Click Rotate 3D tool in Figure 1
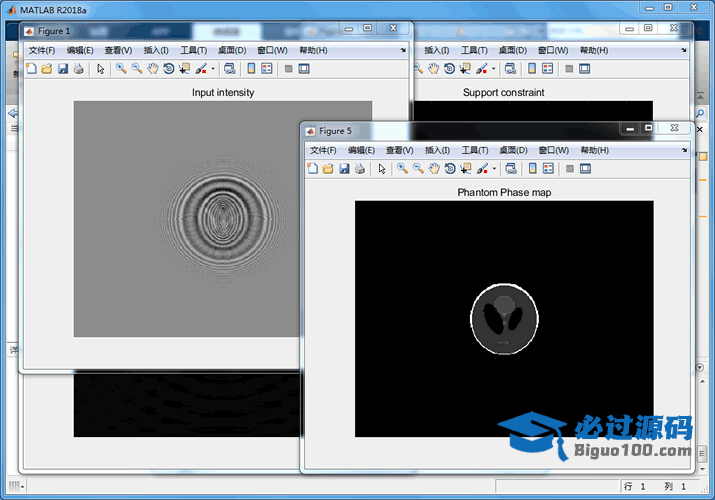This screenshot has height=500, width=715. click(169, 69)
